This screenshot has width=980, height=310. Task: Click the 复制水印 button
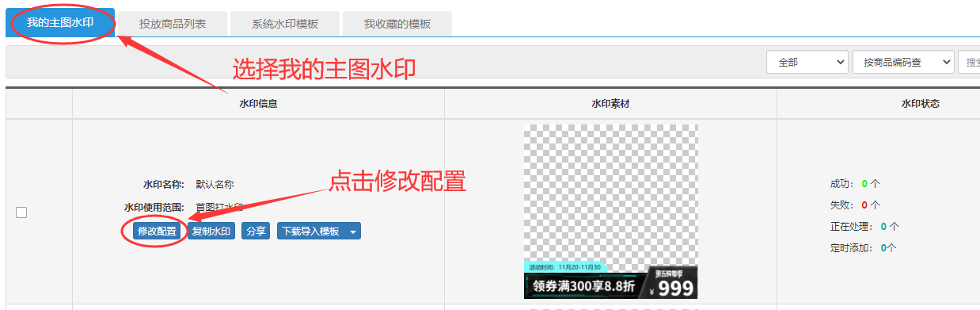click(x=211, y=232)
